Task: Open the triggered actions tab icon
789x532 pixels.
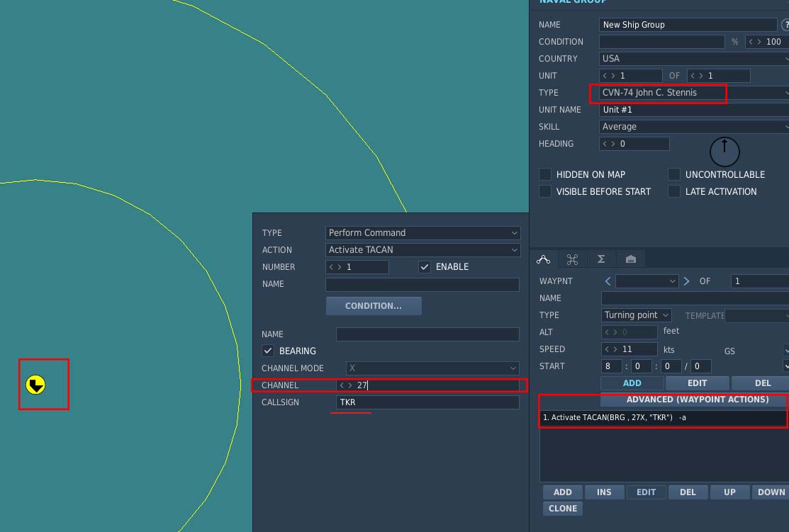Action: (572, 259)
